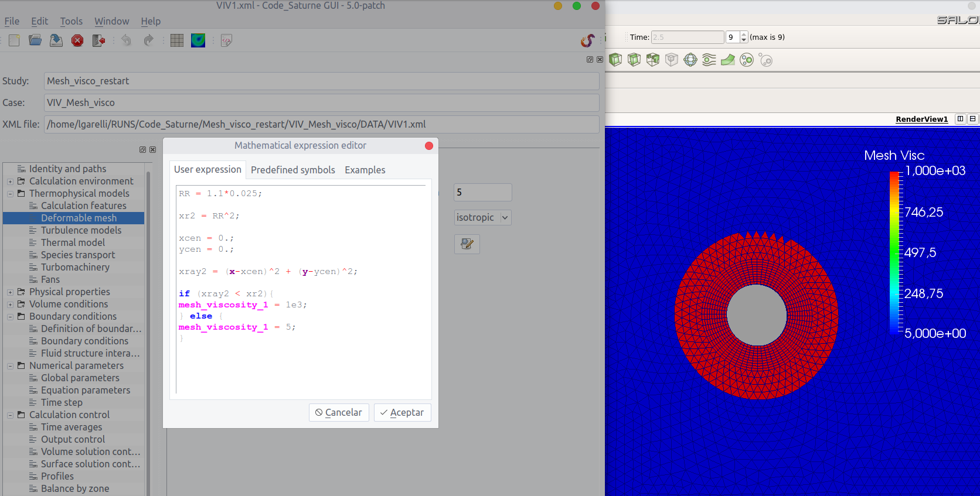
Task: Click the colored contour visualization icon
Action: click(198, 40)
